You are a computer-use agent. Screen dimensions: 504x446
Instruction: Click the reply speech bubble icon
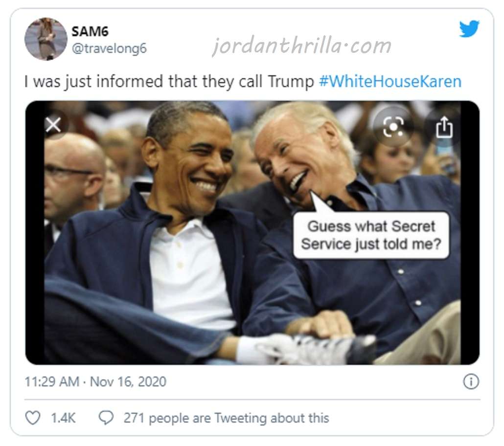click(106, 418)
